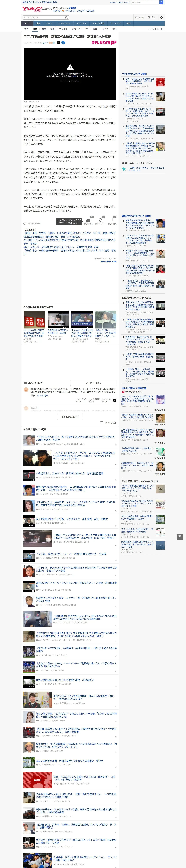Open the エキスパート navigation tab

tap(64, 24)
